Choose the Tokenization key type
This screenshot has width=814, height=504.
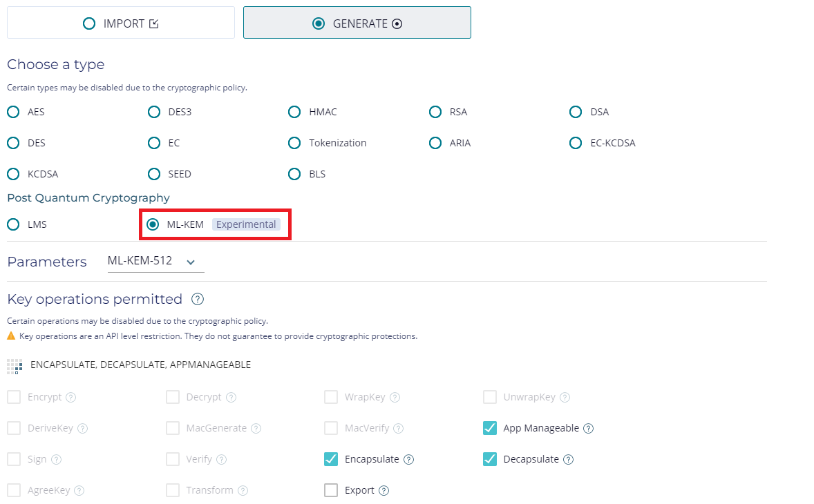tap(294, 143)
